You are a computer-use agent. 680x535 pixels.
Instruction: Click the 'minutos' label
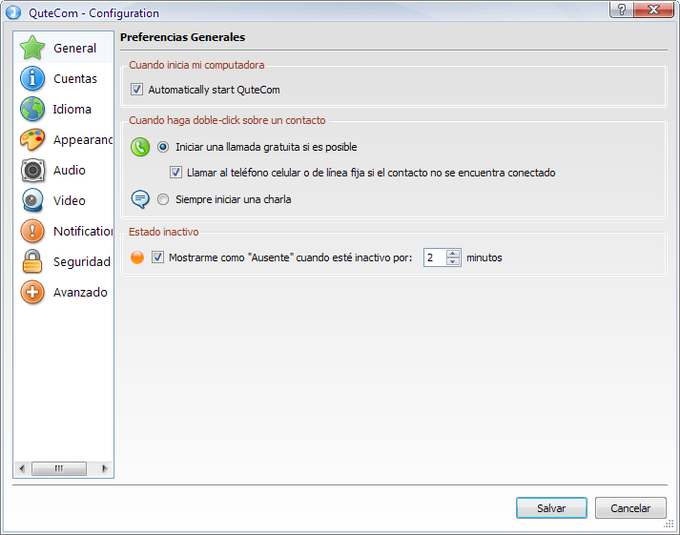pos(484,258)
